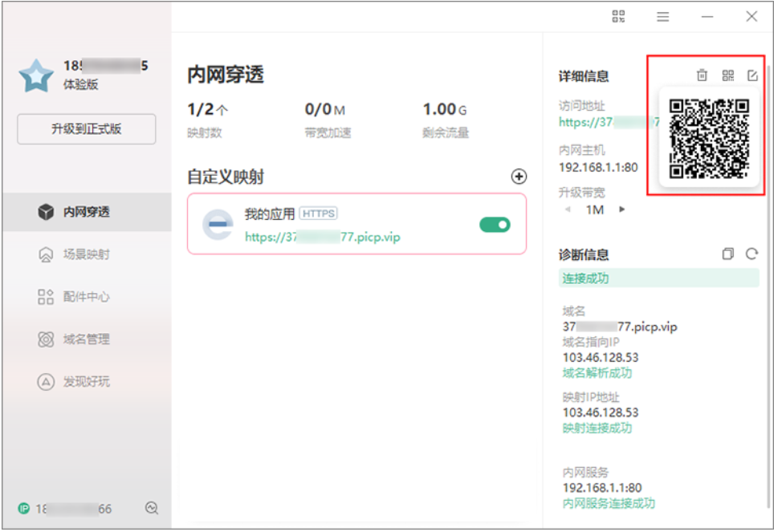Click the network diagnostics icon at sidebar bottom
Viewport: 774px width, 532px height.
[152, 508]
